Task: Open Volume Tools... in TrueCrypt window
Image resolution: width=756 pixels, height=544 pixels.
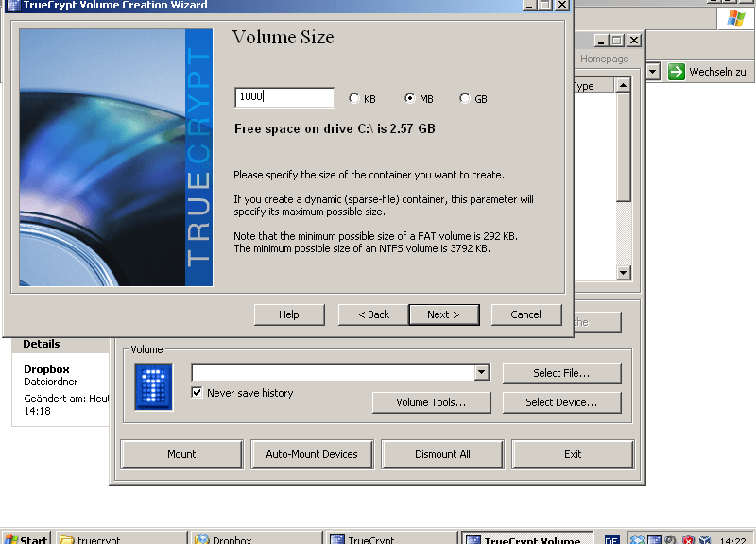Action: click(x=432, y=402)
